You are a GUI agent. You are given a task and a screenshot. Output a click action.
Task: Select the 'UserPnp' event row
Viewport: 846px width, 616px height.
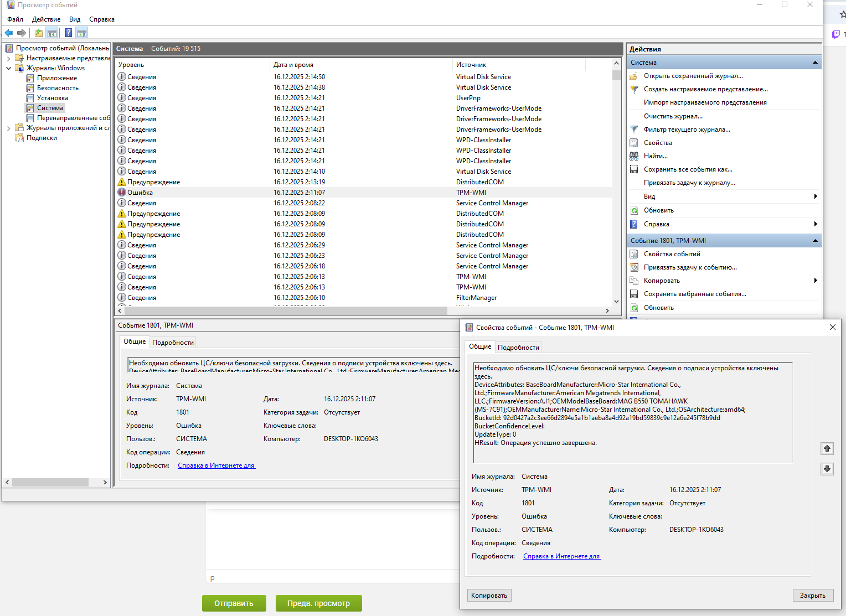tap(364, 98)
